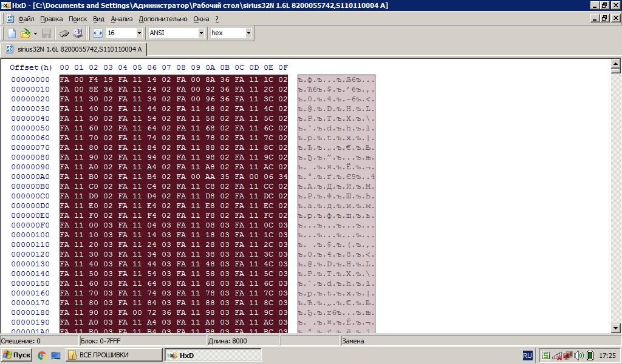Click offset row 00000000
Viewport: 622px width, 364px height.
point(30,79)
